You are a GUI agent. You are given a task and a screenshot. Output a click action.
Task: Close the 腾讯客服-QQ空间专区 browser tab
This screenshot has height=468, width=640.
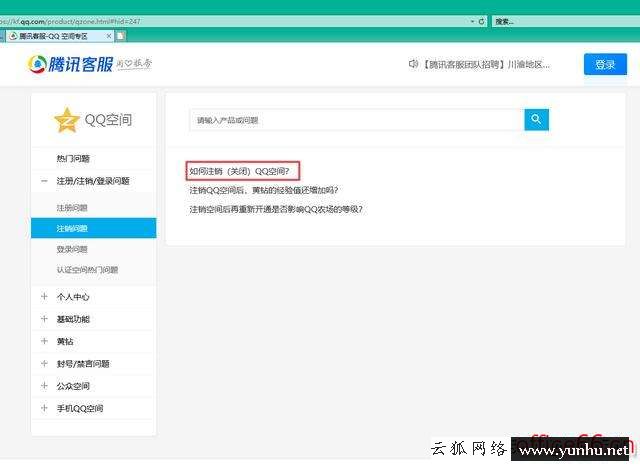[109, 36]
